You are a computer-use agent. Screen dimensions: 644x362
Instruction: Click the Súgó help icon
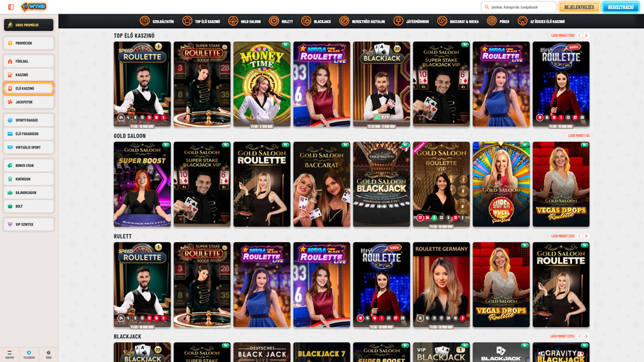(x=48, y=353)
